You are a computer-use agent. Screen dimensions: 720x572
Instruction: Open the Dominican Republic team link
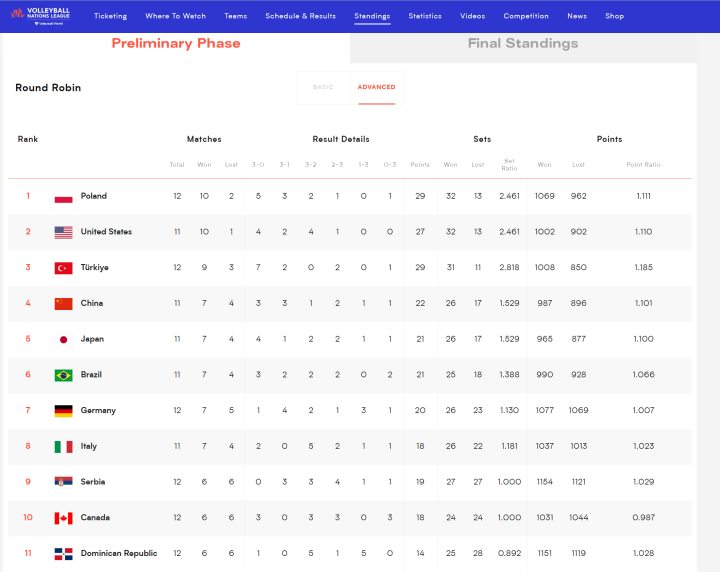click(x=119, y=554)
